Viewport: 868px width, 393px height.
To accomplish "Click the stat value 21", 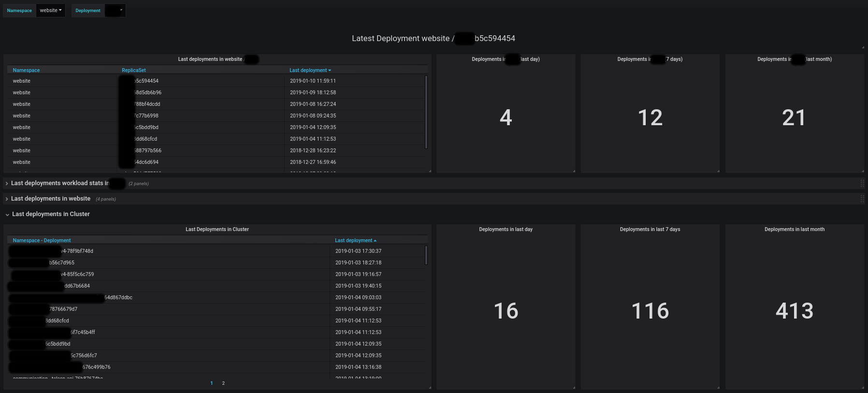I will tap(794, 117).
